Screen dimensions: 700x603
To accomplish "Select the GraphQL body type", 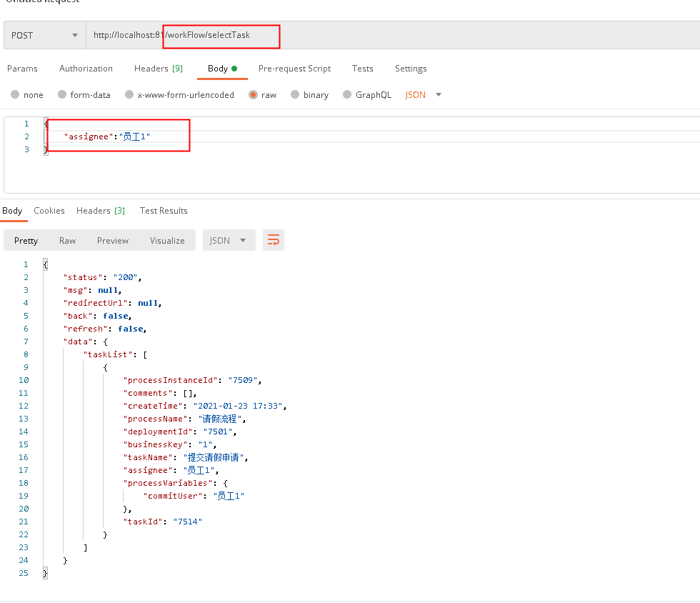I will [x=367, y=95].
